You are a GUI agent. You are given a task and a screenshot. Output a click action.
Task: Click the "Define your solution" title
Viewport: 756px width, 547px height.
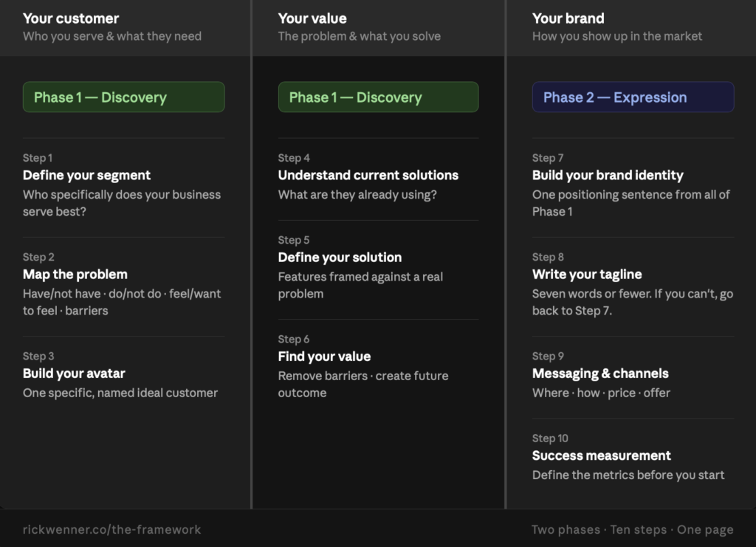click(x=340, y=257)
